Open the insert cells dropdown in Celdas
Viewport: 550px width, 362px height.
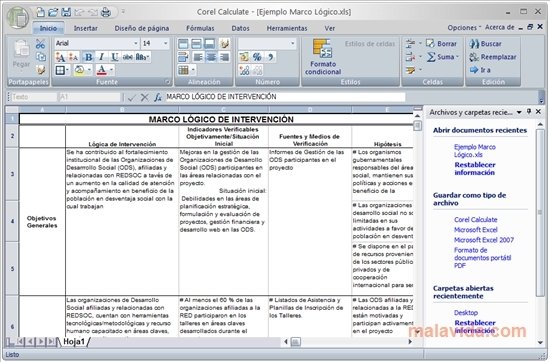click(x=420, y=44)
